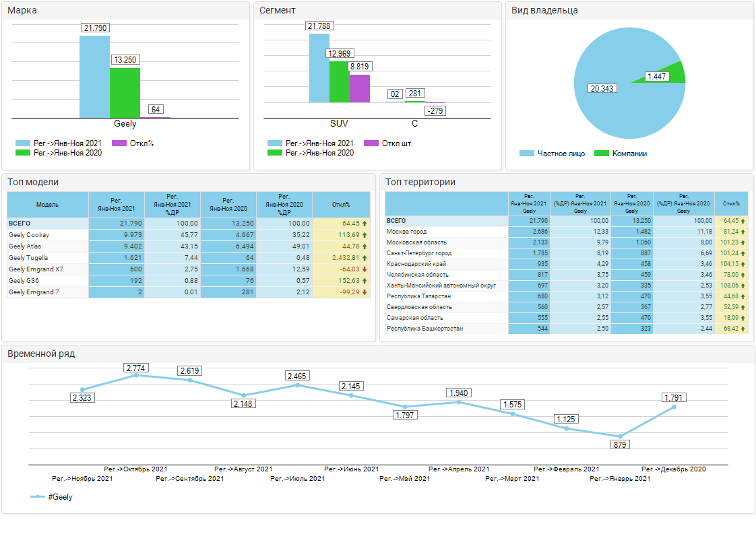Toggle the Частное лицо legend swatch

(x=526, y=154)
